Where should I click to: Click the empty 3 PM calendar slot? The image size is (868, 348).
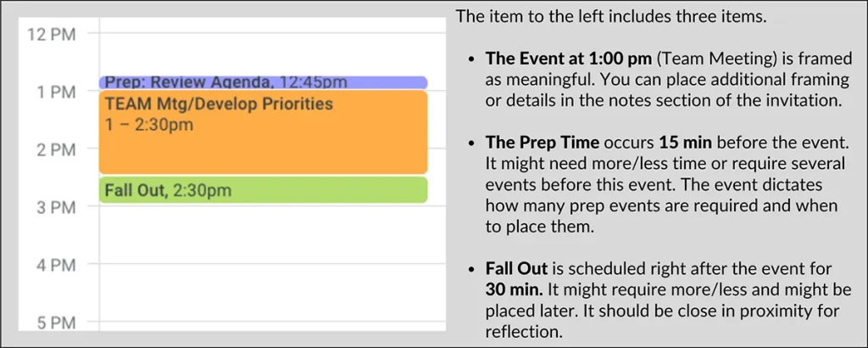pyautogui.click(x=272, y=234)
